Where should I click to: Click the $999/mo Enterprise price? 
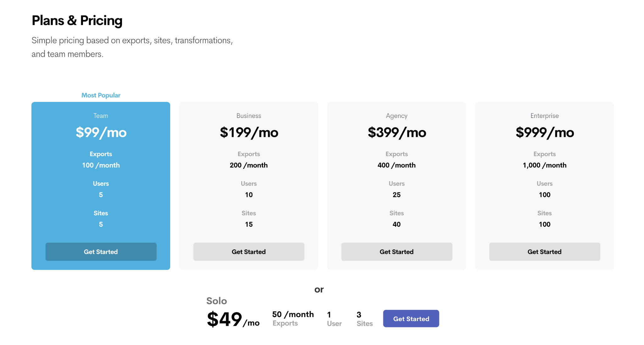545,132
